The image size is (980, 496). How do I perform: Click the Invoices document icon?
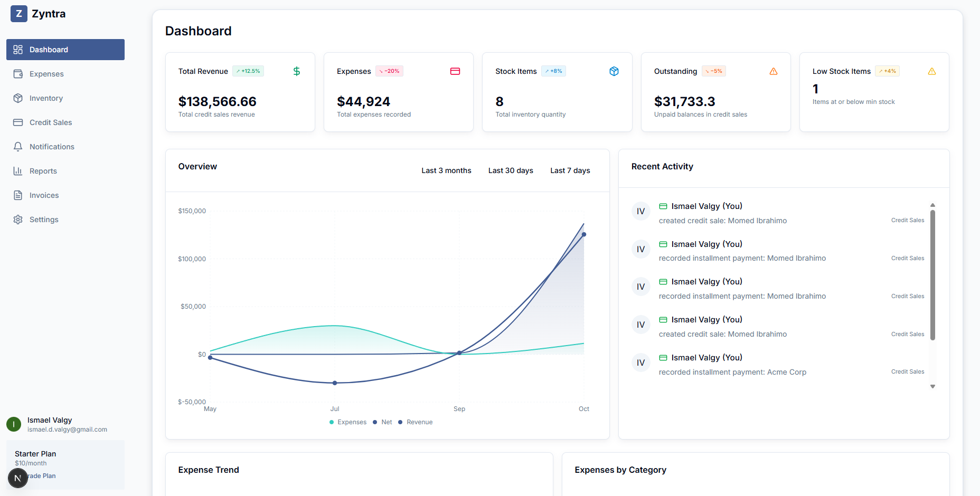(18, 195)
